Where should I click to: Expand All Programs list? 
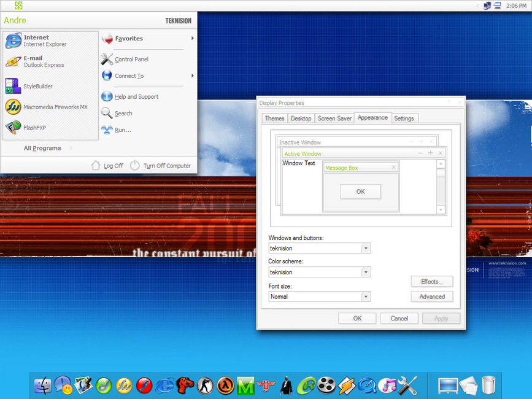coord(48,148)
